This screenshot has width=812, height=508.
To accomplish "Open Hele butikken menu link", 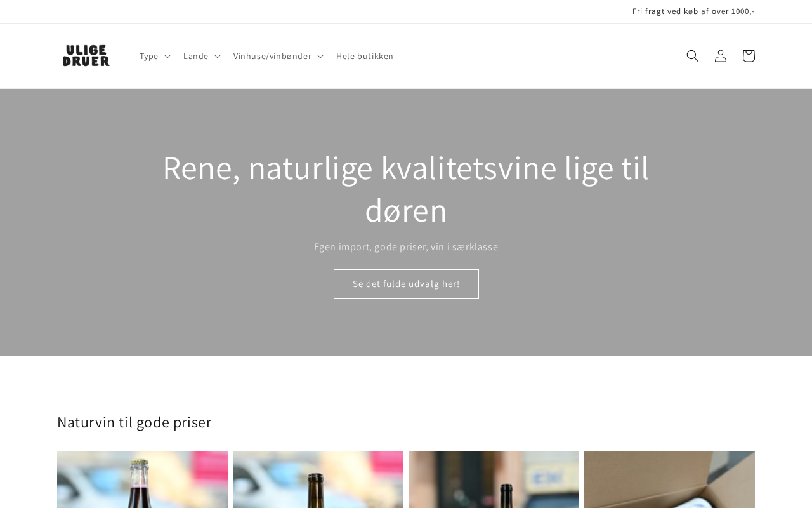I will point(365,56).
